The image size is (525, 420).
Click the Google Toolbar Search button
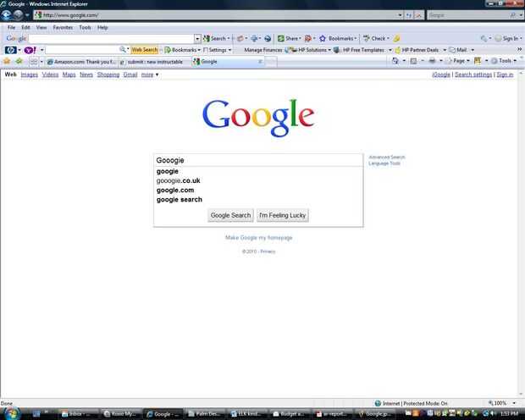click(x=216, y=38)
